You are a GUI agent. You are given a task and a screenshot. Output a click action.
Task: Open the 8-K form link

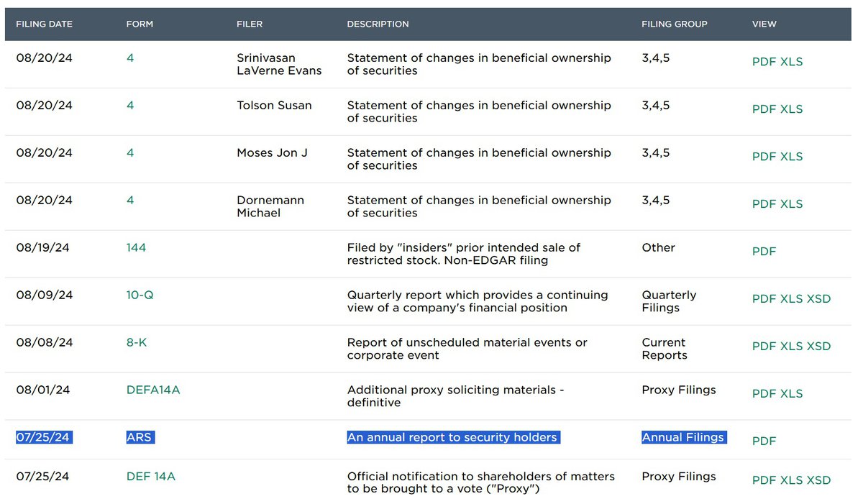point(137,343)
